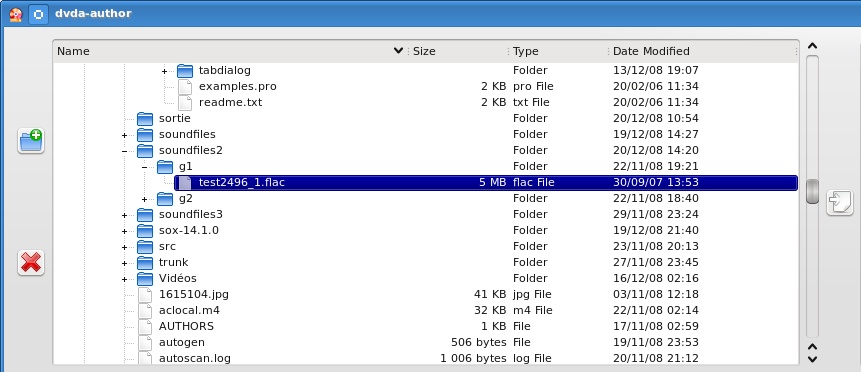This screenshot has width=861, height=372.
Task: Click the soundfiles3 folder icon
Action: [x=145, y=214]
